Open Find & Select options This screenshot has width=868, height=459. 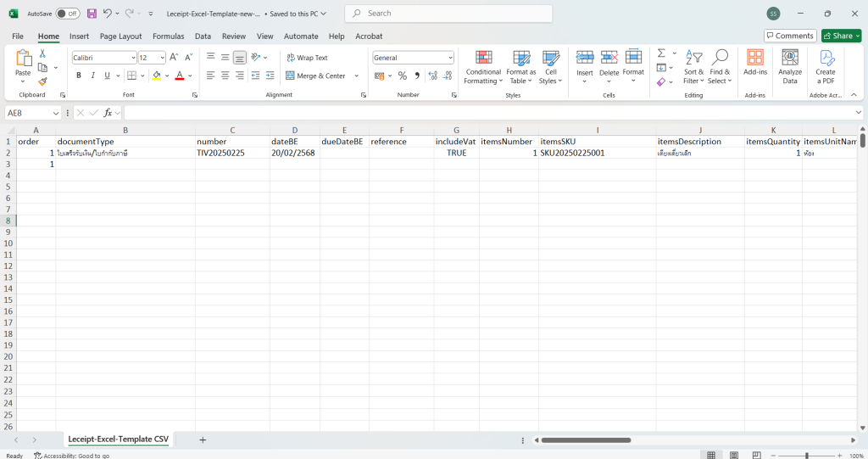click(x=721, y=66)
